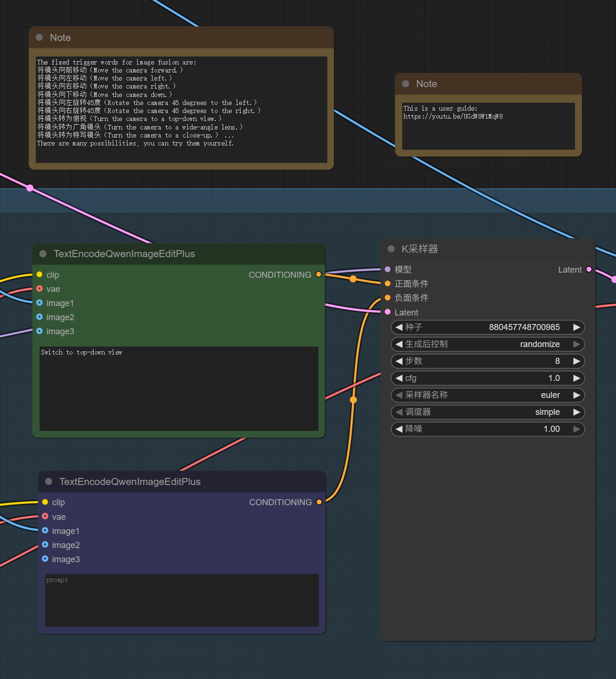616x679 pixels.
Task: Collapse the top-left Note node using its dot
Action: (40, 37)
